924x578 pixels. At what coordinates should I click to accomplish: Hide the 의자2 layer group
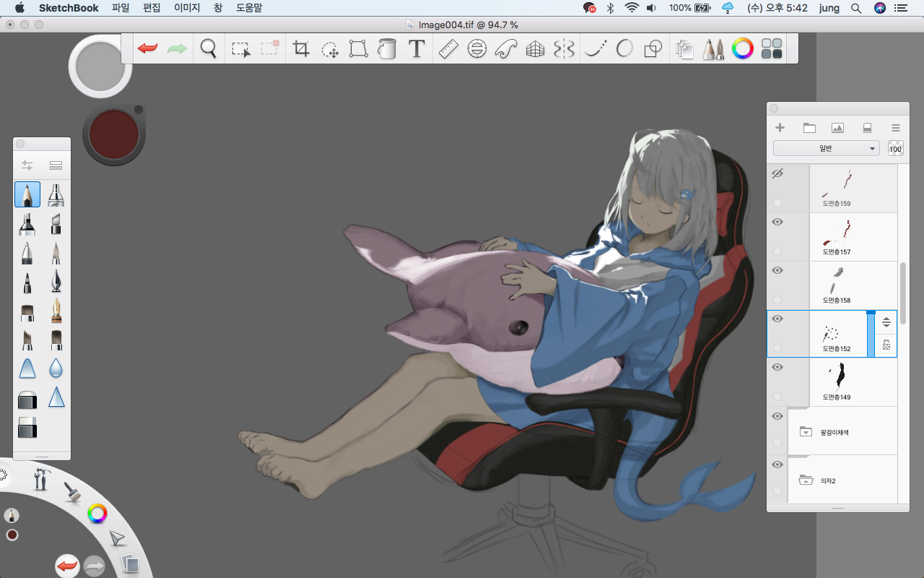[777, 465]
